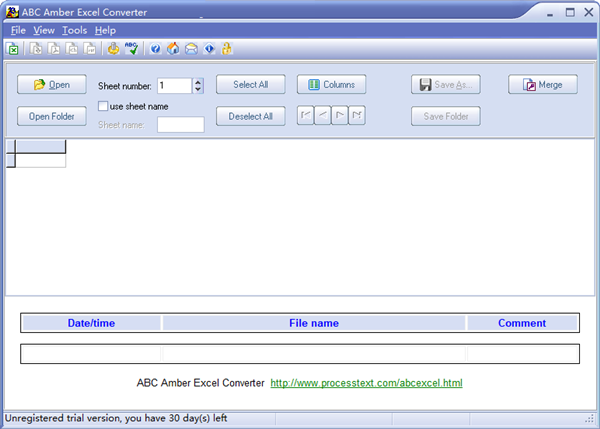
Task: Decrease sheet number with down arrow
Action: click(x=198, y=90)
